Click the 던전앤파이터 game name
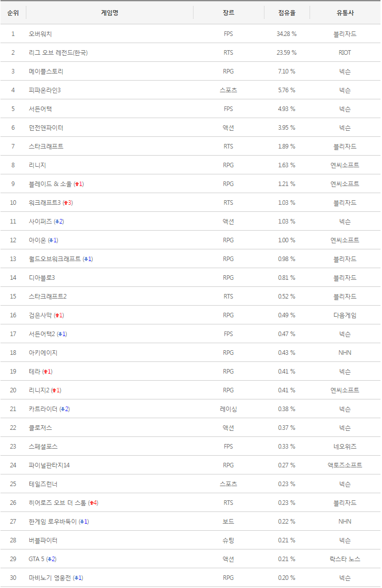 [46, 128]
